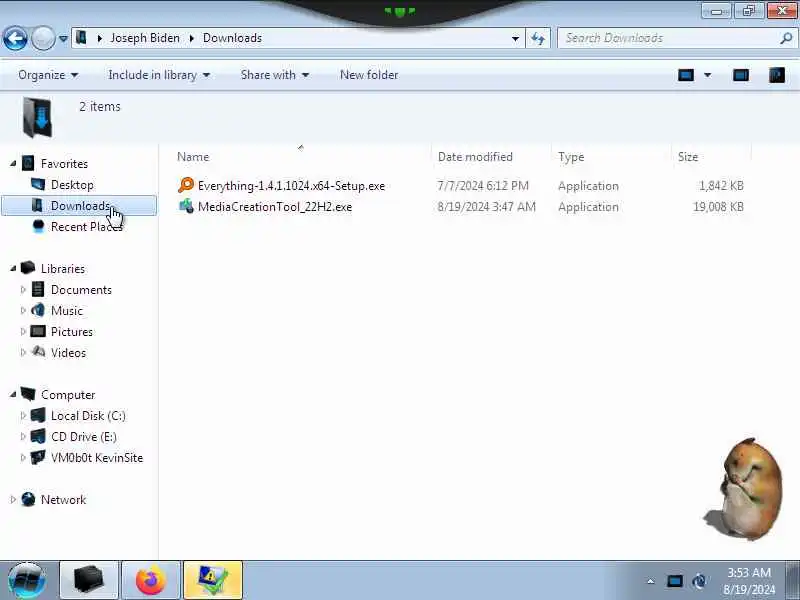
Task: Click the Network globe icon
Action: point(28,499)
